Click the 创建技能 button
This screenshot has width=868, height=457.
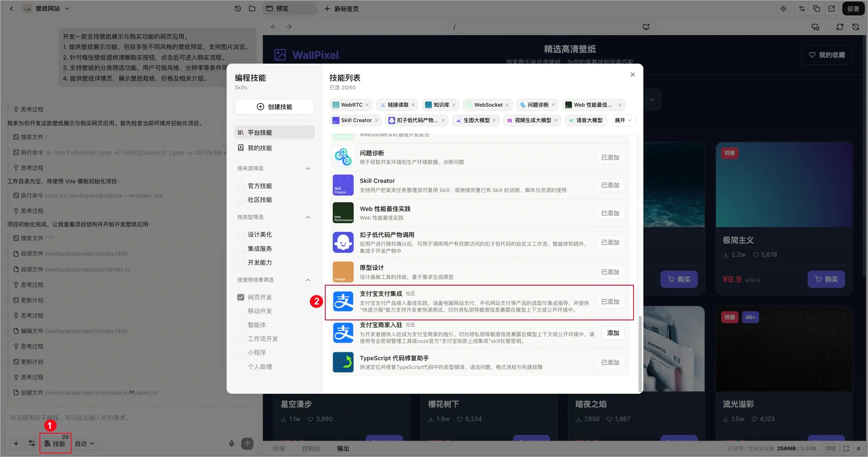(275, 107)
